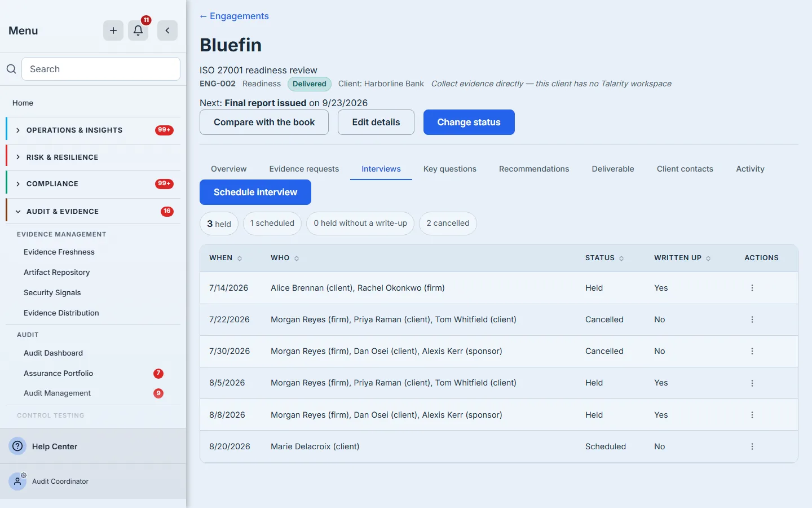
Task: Filter by the 3 held chip
Action: 219,224
